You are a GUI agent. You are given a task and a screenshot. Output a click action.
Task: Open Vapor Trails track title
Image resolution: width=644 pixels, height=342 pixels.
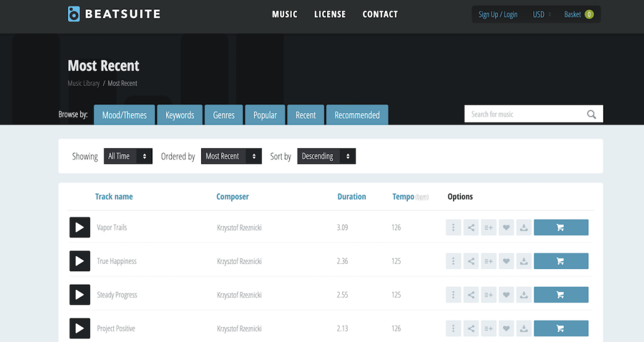coord(112,228)
